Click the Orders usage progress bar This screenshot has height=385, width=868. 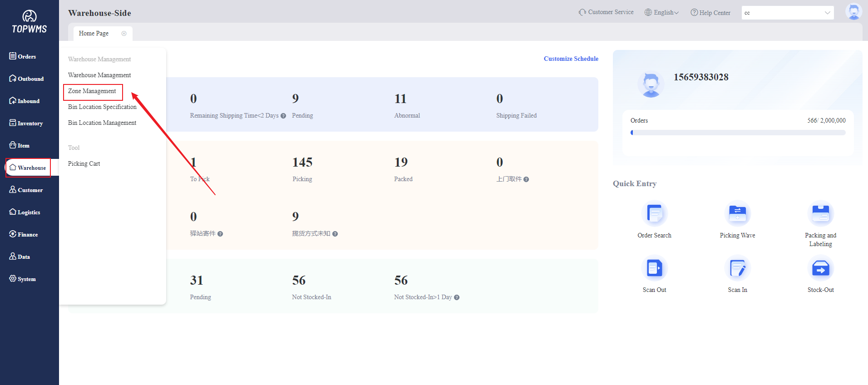738,133
